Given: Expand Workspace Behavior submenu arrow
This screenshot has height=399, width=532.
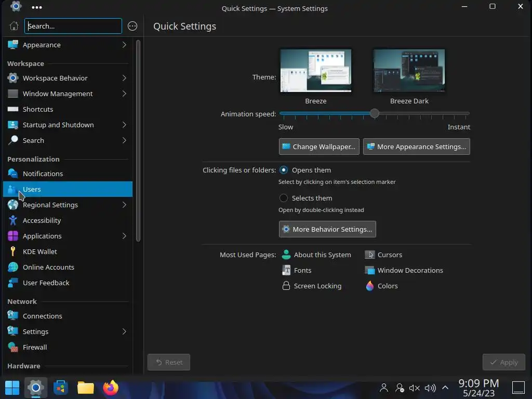Looking at the screenshot, I should click(124, 78).
